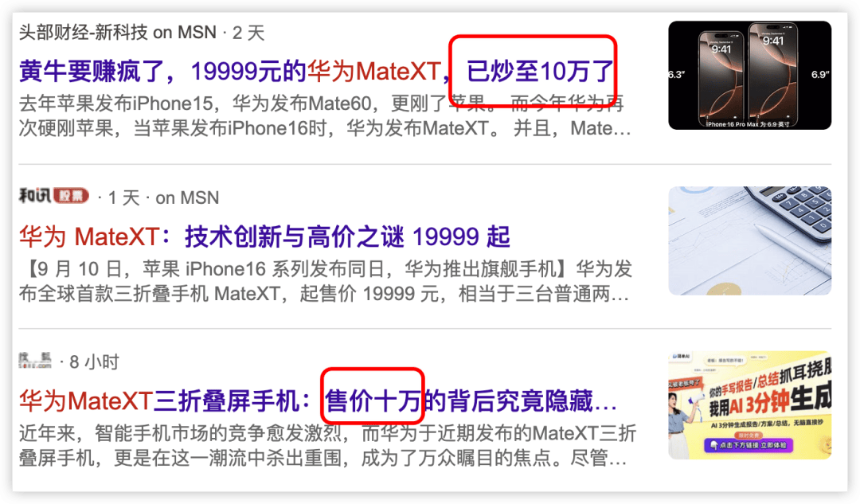Screen dimensions: 860x504
Task: Click the red-boxed text 售价十万
Action: click(x=373, y=401)
